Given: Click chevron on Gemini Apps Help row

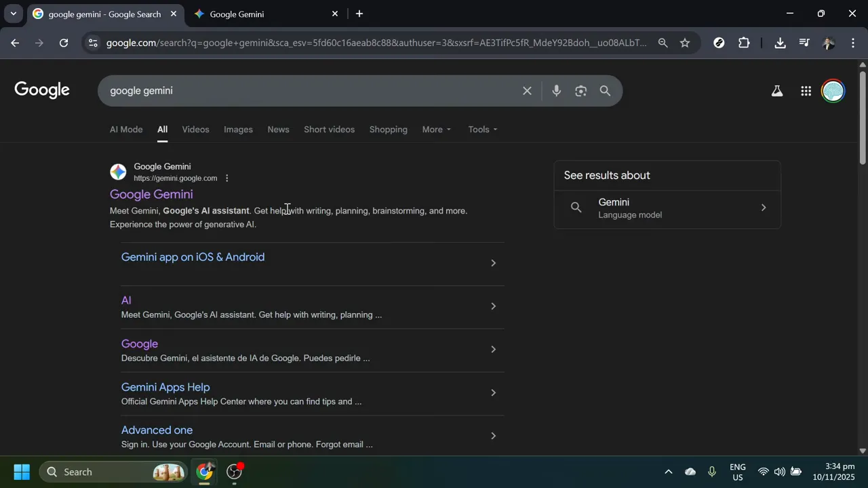Looking at the screenshot, I should tap(493, 393).
